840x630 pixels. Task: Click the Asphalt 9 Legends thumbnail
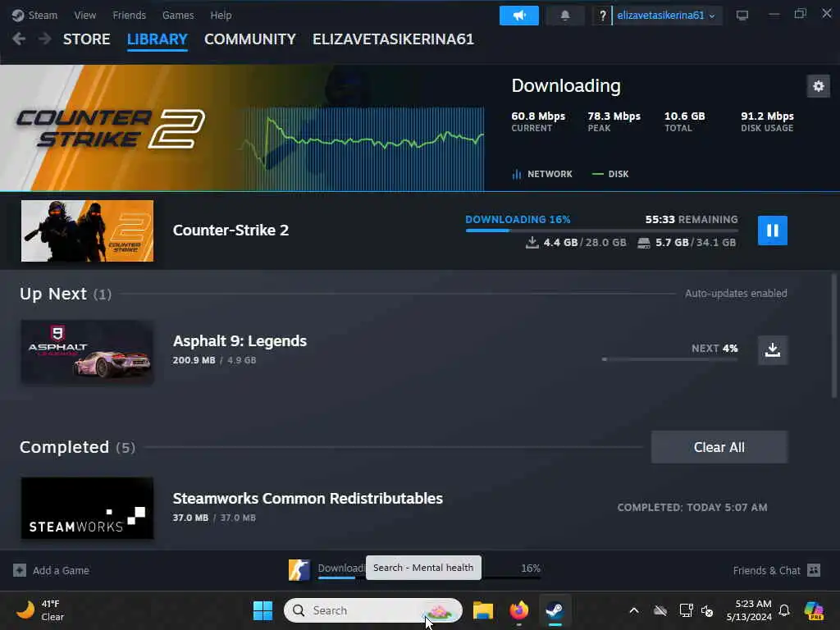coord(87,351)
